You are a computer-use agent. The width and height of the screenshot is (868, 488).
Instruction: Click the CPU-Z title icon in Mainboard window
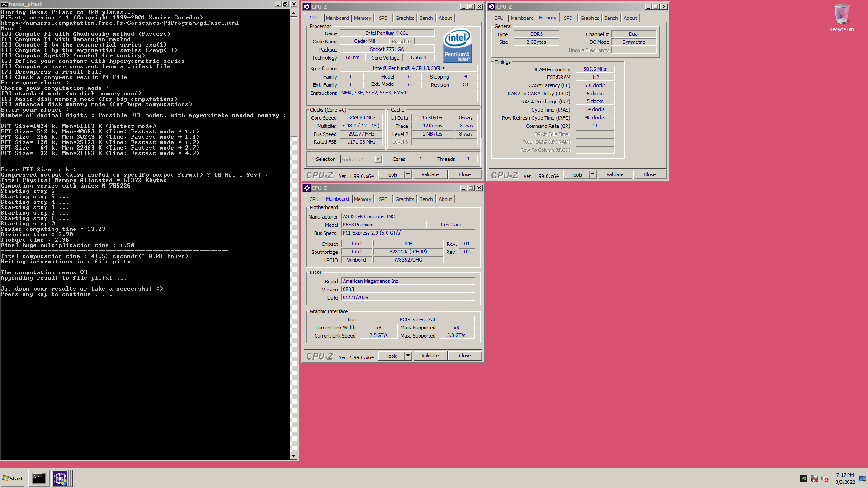pos(307,188)
